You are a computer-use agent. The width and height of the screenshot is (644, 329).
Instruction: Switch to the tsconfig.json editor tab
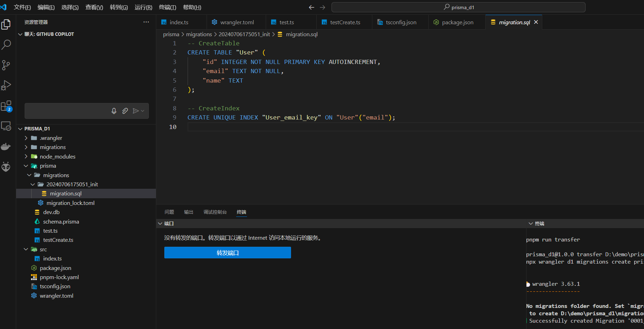[400, 22]
